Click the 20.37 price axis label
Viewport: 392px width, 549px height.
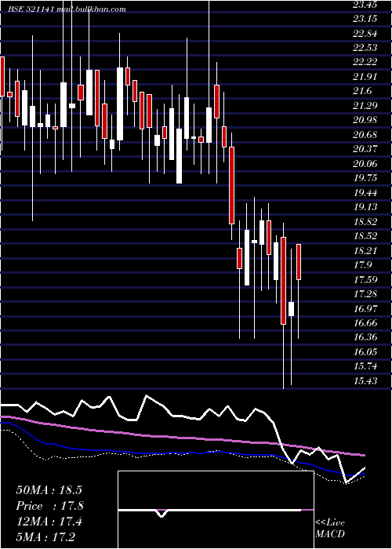coord(365,149)
